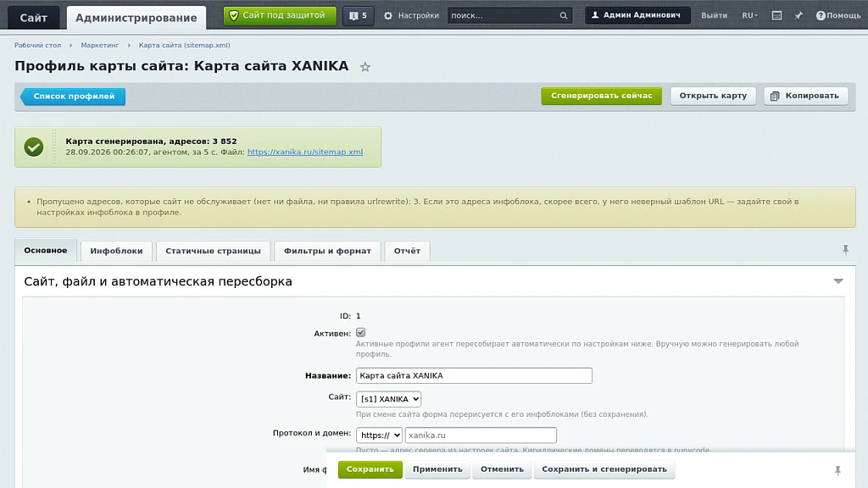Click the Отменить button
868x488 pixels.
click(502, 469)
